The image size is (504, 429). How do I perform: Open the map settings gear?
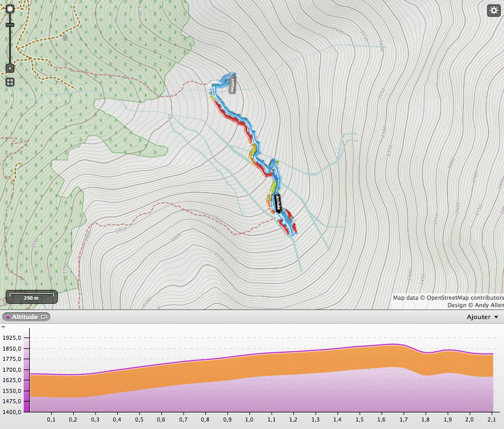tap(494, 10)
